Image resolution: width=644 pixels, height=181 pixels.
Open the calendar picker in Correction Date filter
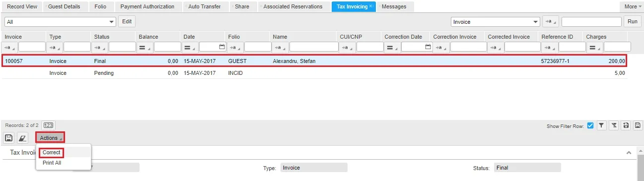pos(428,47)
